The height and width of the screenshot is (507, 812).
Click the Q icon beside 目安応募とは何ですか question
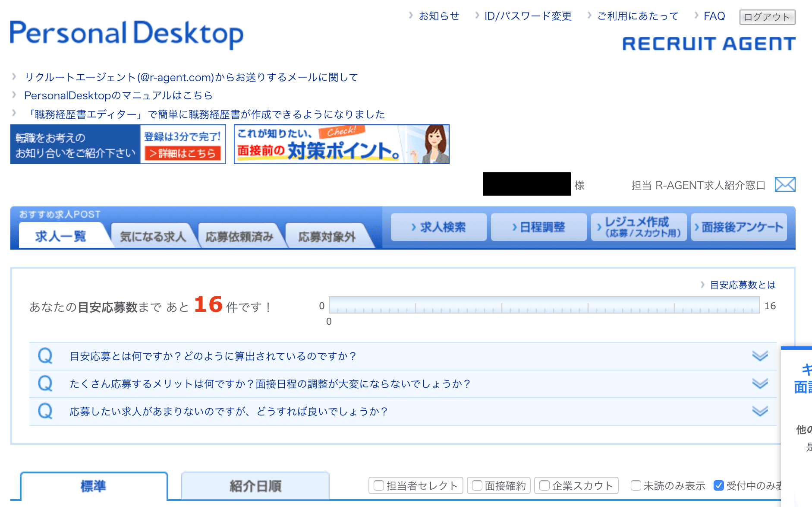45,356
